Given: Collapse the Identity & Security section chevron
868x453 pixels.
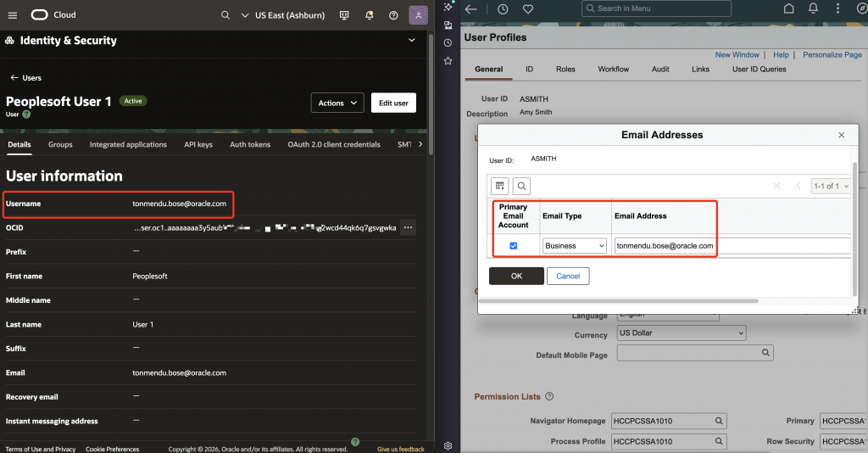Looking at the screenshot, I should [411, 41].
